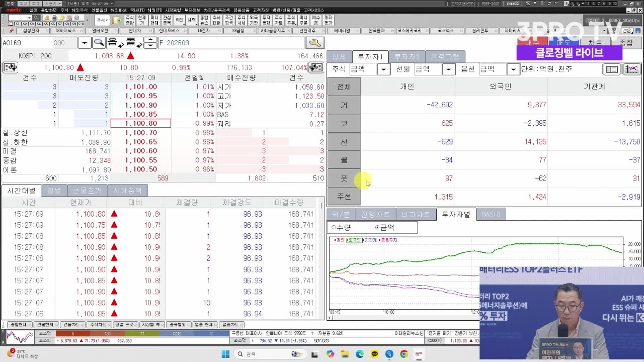The height and width of the screenshot is (362, 644).
Task: Click the chart view icon in investor panel
Action: 632,69
